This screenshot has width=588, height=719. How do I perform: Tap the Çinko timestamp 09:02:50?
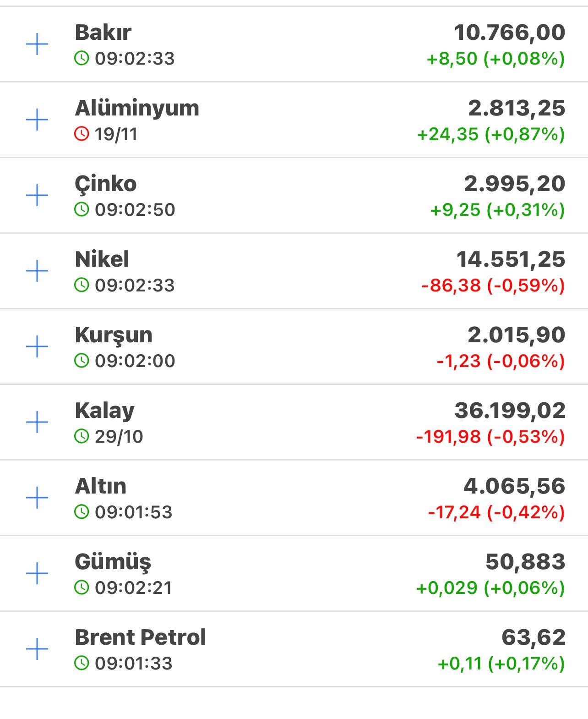135,210
